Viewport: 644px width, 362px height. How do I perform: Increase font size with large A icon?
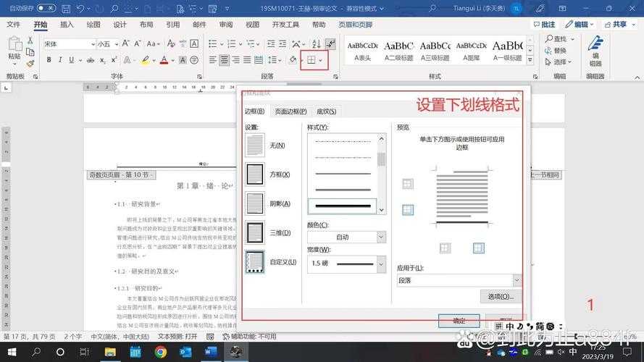[126, 43]
